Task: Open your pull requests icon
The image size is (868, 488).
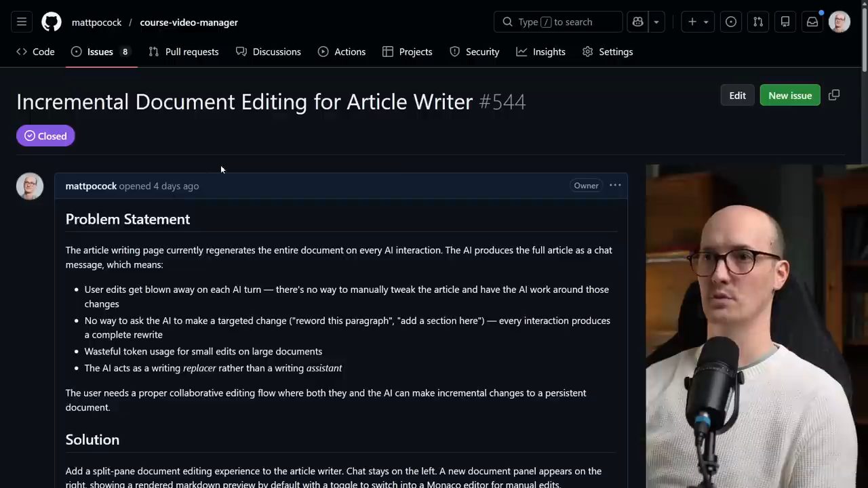Action: click(758, 22)
